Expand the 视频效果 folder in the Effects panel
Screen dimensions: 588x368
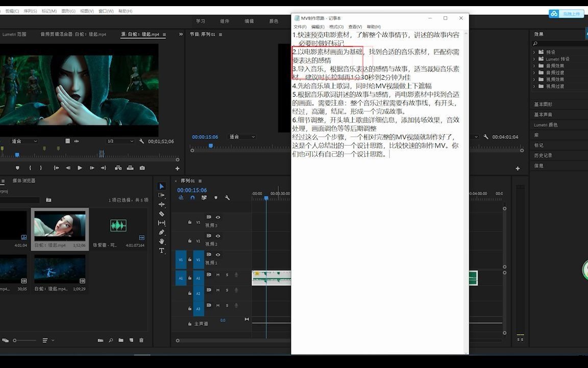(533, 79)
